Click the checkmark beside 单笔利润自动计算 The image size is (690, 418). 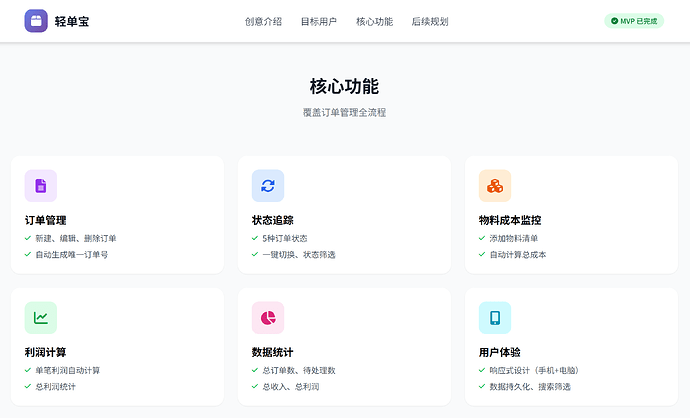28,370
